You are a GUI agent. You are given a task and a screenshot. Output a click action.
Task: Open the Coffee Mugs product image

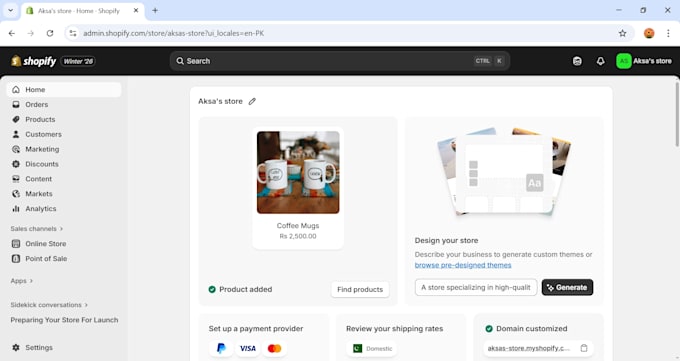(x=298, y=172)
